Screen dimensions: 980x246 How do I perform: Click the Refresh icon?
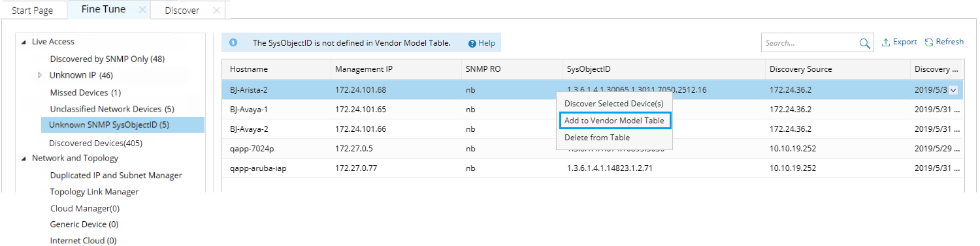click(x=929, y=42)
